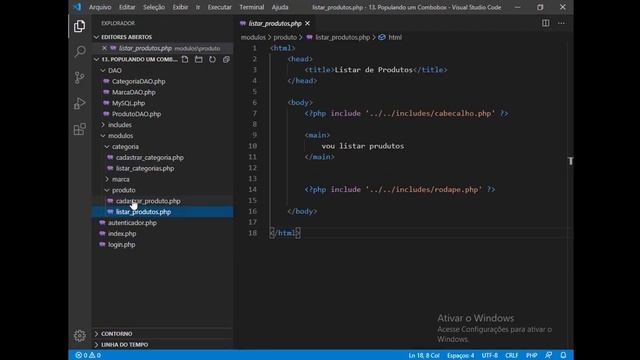Create a new folder in explorer
Viewport: 640px width, 360px height.
pos(199,60)
